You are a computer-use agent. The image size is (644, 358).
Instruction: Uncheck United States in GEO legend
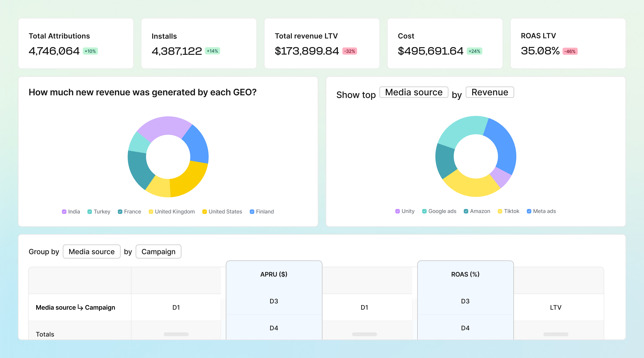pyautogui.click(x=204, y=211)
